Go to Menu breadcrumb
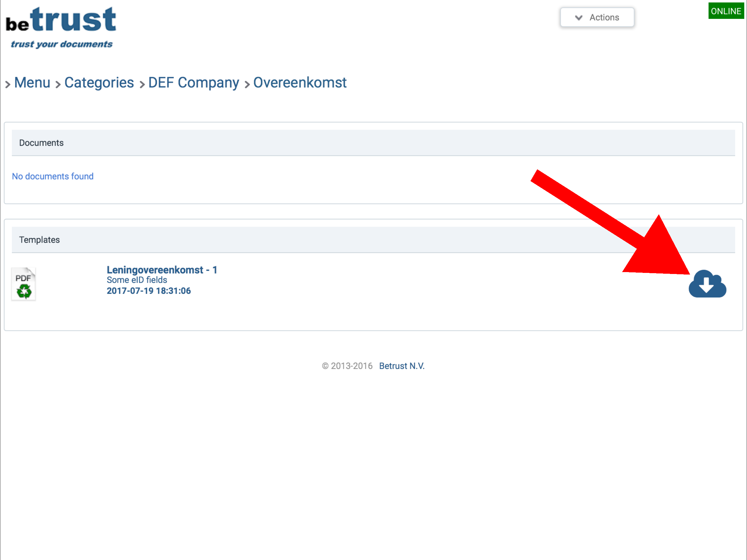This screenshot has width=747, height=560. 33,83
